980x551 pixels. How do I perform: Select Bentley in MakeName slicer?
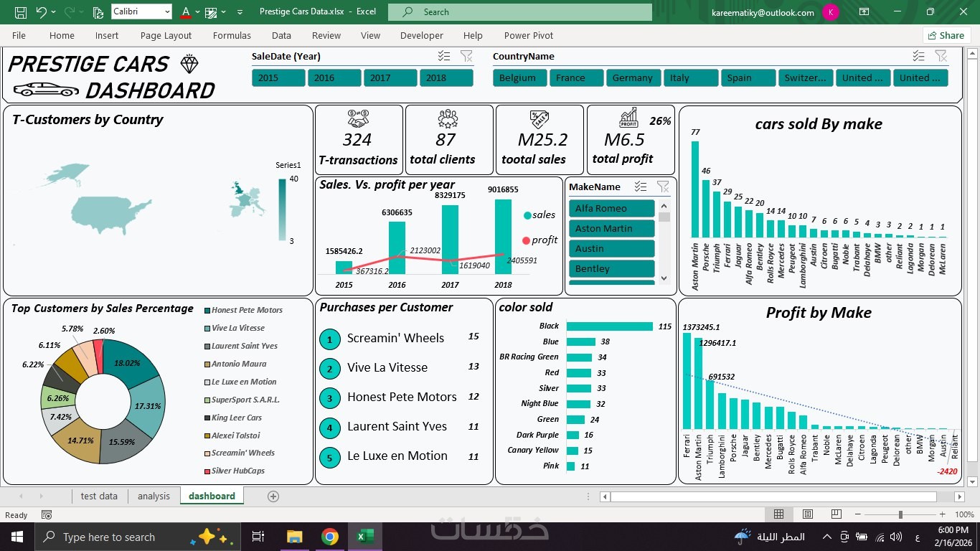click(611, 268)
